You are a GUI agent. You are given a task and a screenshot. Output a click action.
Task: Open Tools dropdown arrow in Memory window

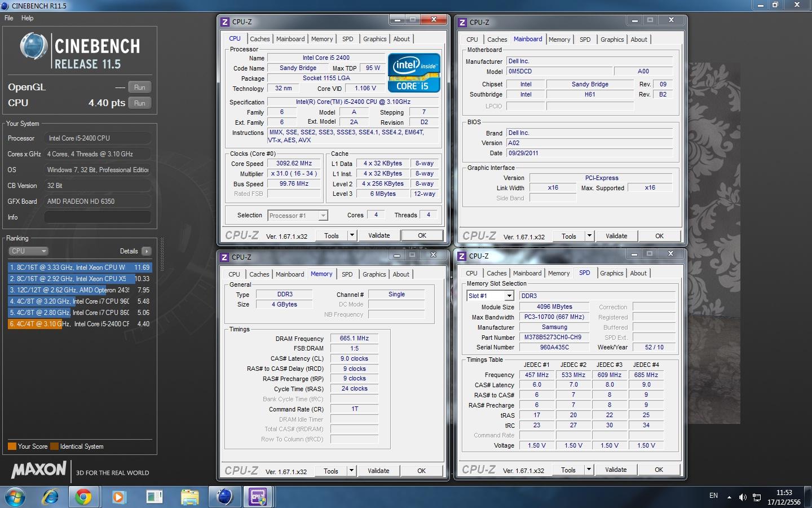coord(352,470)
